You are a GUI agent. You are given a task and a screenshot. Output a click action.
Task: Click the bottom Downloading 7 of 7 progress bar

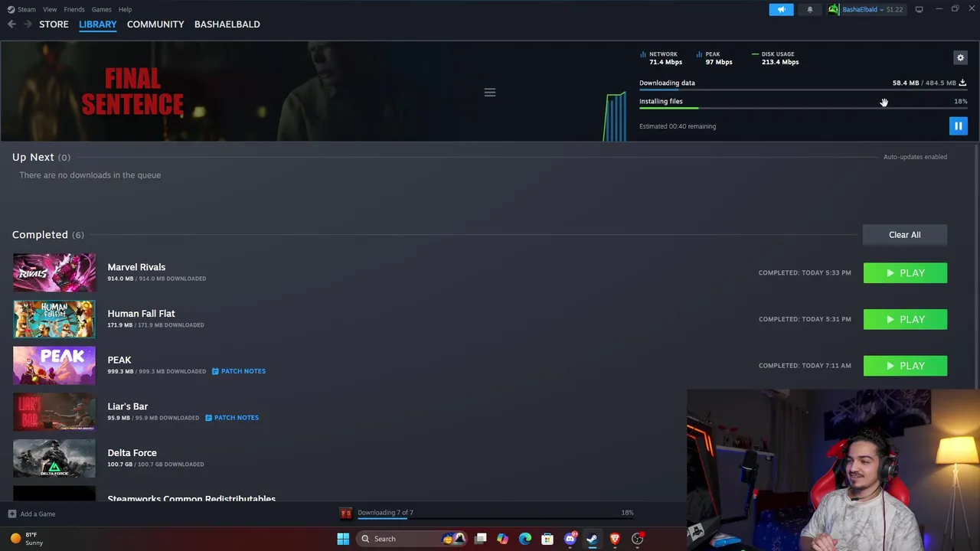point(495,519)
